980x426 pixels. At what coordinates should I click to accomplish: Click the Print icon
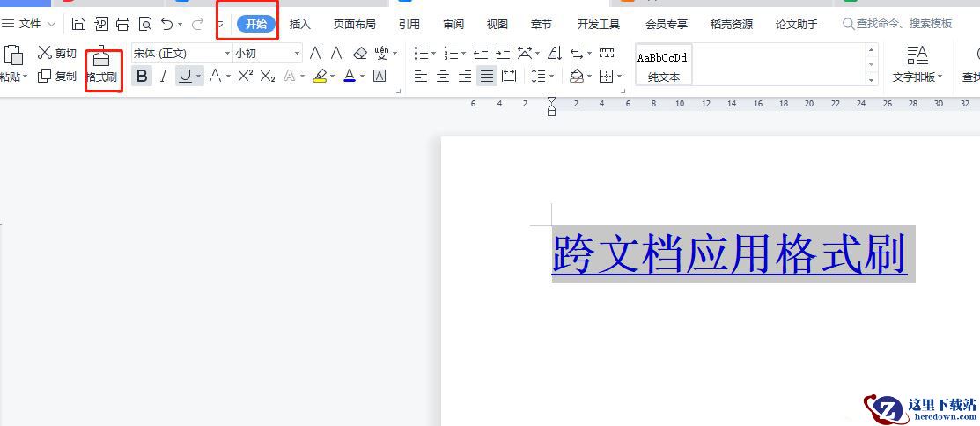tap(123, 25)
